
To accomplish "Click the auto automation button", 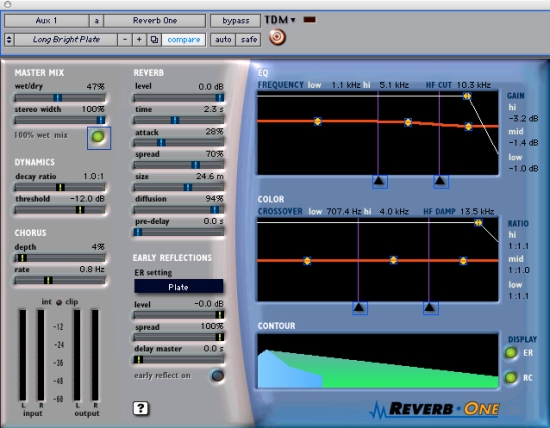I will pyautogui.click(x=223, y=39).
